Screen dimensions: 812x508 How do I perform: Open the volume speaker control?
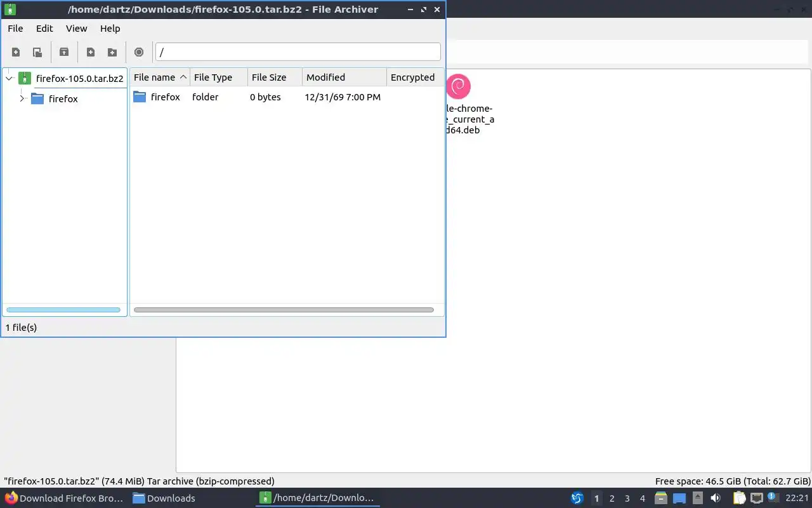716,498
